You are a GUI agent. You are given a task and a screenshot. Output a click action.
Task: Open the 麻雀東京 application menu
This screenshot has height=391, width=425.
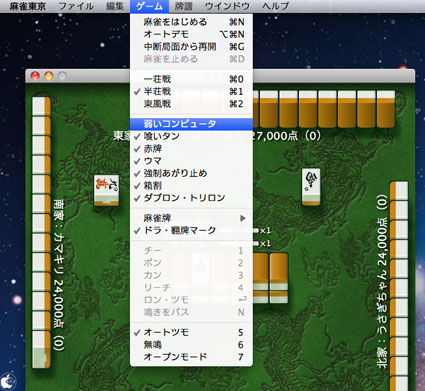[x=27, y=6]
